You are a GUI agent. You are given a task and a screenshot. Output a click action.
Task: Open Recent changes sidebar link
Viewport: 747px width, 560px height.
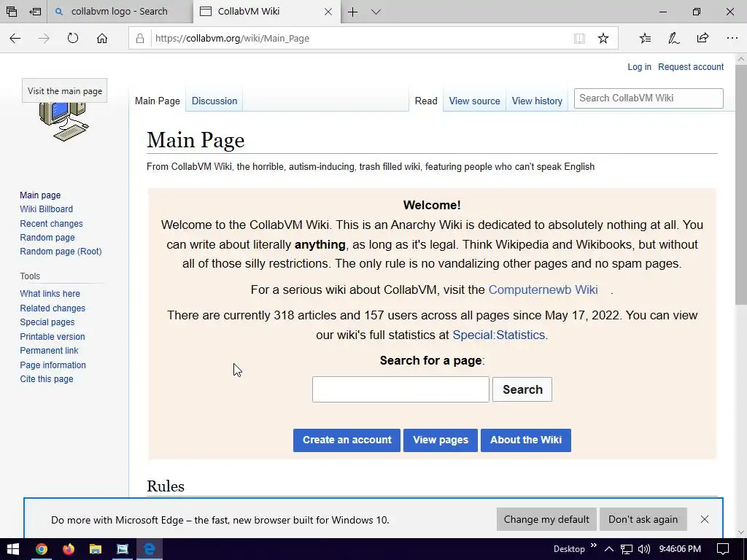(x=52, y=223)
